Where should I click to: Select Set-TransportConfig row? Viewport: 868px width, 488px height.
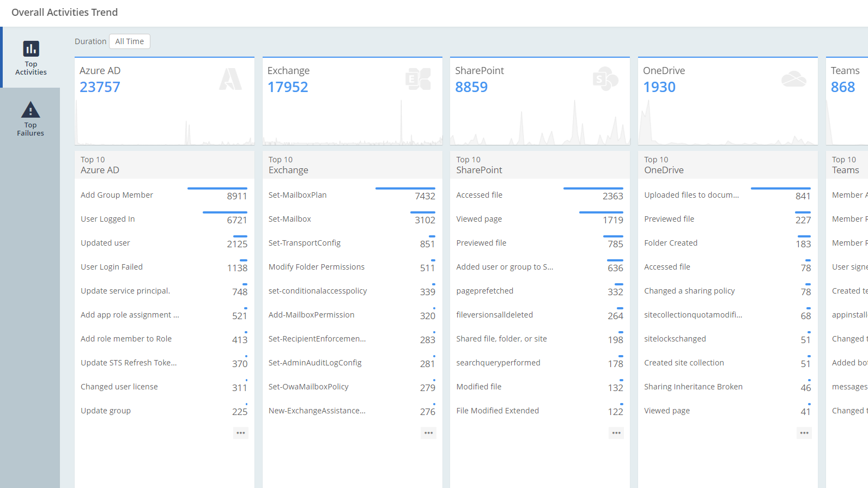coord(352,243)
